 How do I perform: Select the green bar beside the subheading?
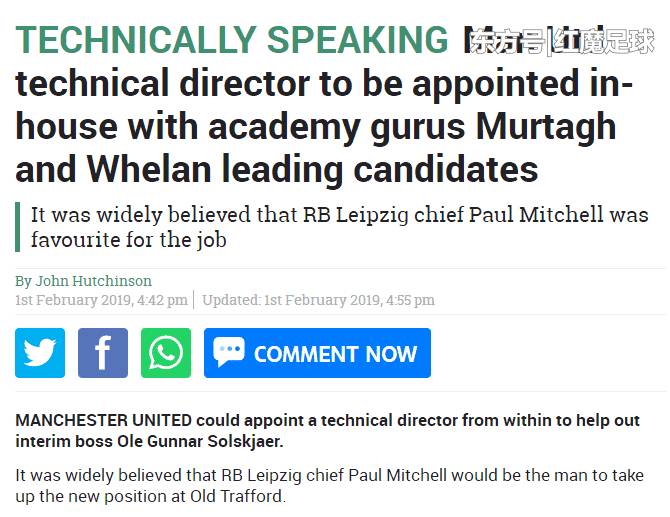18,227
